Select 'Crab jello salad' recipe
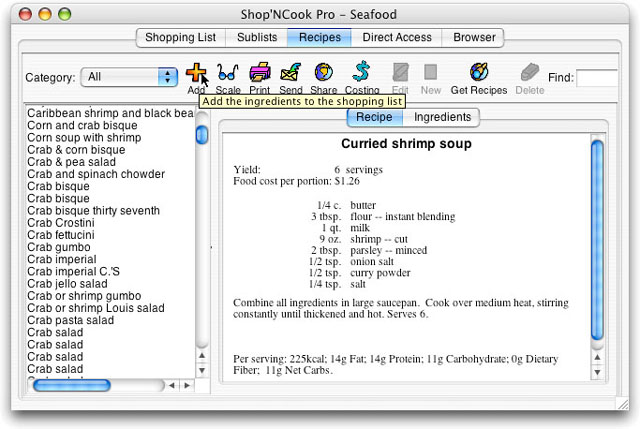 point(67,284)
